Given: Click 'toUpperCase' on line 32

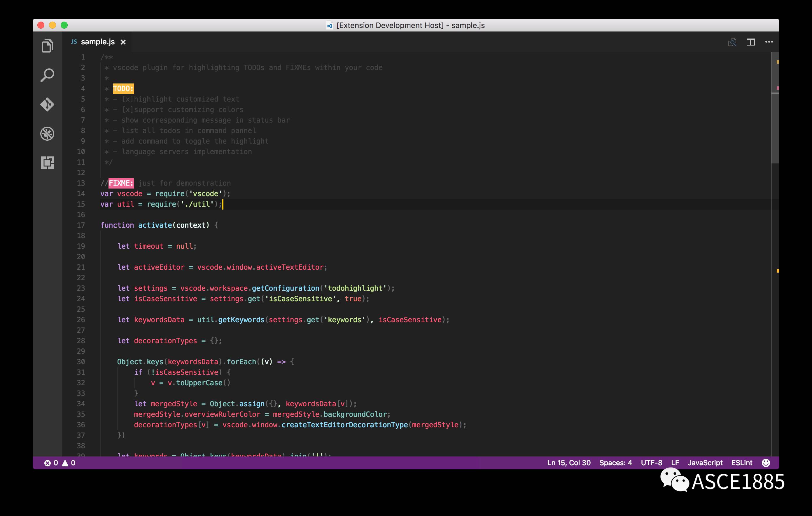Looking at the screenshot, I should pyautogui.click(x=199, y=383).
